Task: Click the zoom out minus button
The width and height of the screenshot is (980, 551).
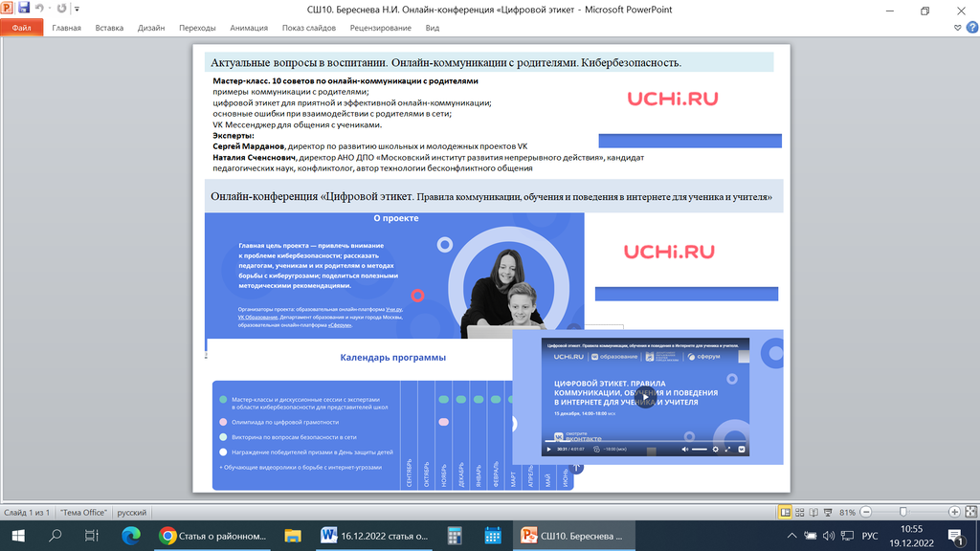Action: (865, 513)
